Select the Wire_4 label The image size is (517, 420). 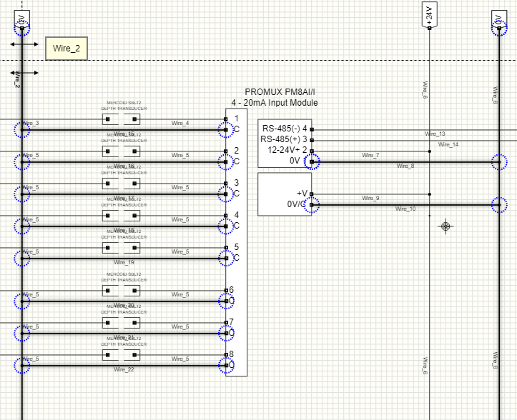coord(180,124)
